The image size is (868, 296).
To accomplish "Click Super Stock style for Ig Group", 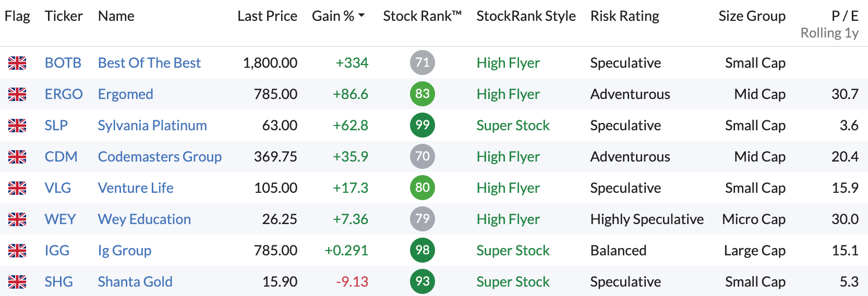I will pyautogui.click(x=513, y=251).
